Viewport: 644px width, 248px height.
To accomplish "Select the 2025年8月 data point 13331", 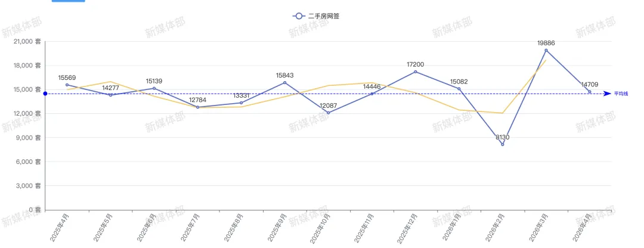I will pyautogui.click(x=241, y=103).
